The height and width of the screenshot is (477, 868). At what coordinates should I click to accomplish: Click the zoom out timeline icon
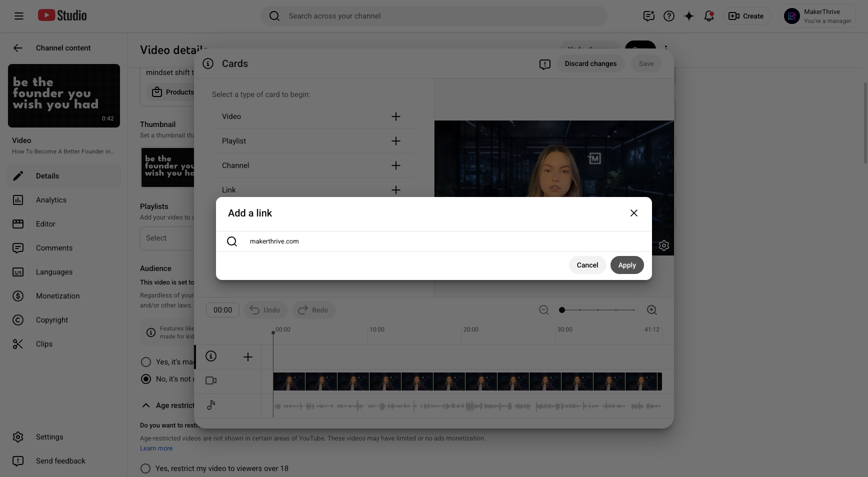coord(544,310)
